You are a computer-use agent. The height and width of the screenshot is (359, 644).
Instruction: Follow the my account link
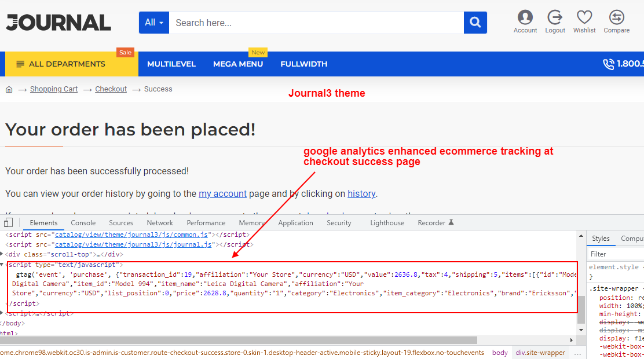222,193
